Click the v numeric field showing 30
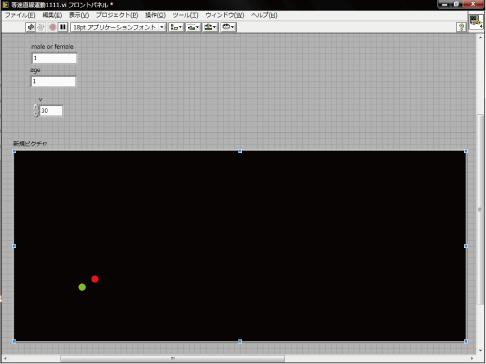This screenshot has width=486, height=364. coord(51,111)
